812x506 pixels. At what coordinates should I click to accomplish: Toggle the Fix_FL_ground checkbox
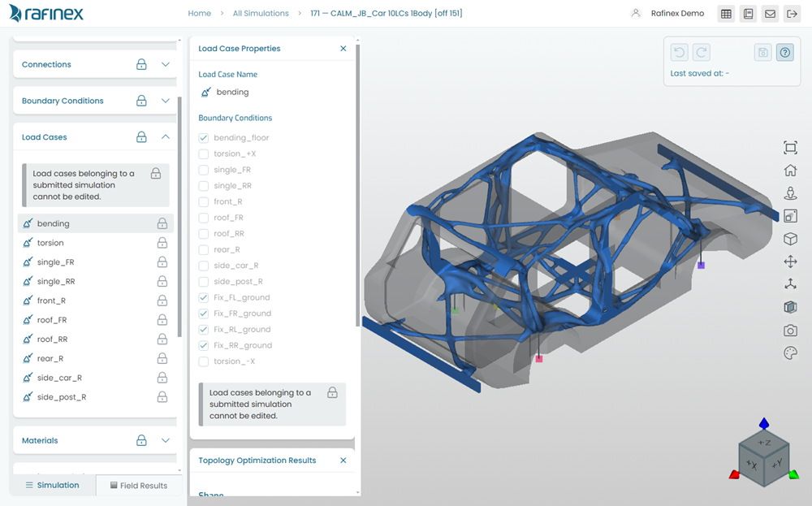pyautogui.click(x=204, y=297)
